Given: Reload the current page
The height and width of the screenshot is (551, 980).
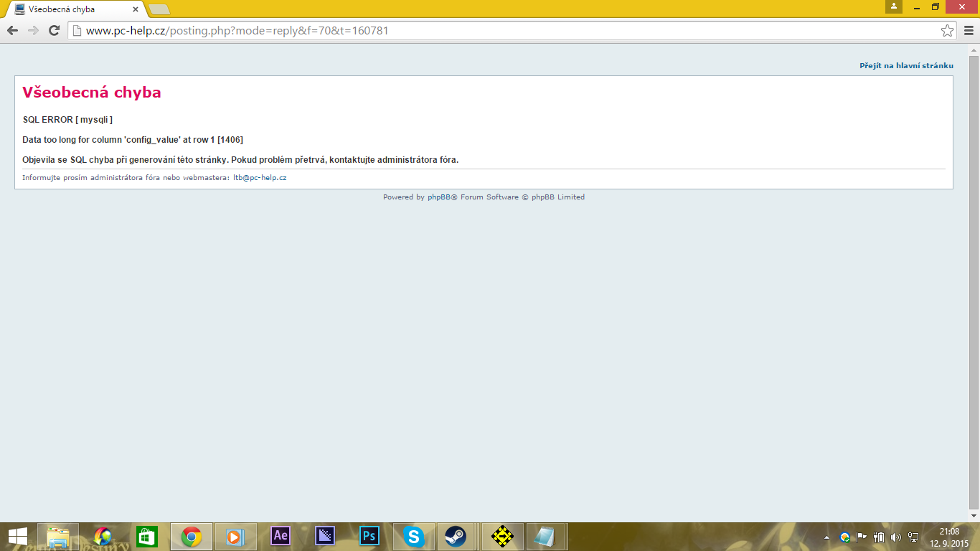Looking at the screenshot, I should coord(54,30).
